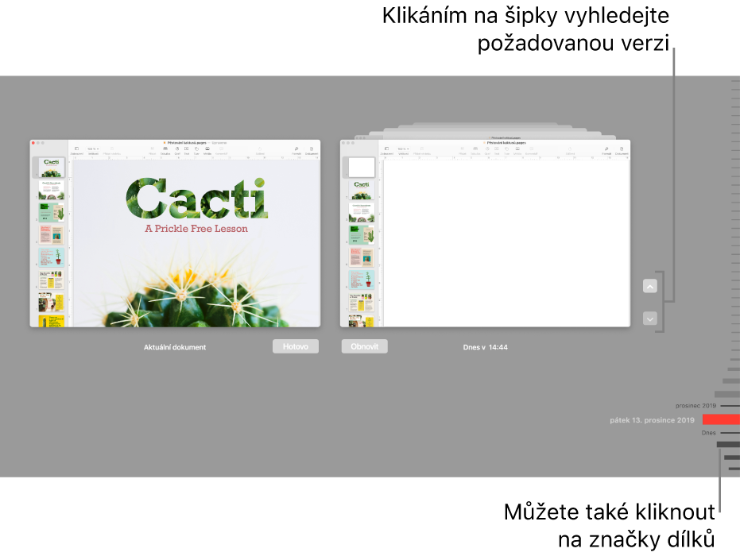Image resolution: width=740 pixels, height=560 pixels.
Task: Click Tvar shape icon in current document toolbar
Action: point(196,150)
